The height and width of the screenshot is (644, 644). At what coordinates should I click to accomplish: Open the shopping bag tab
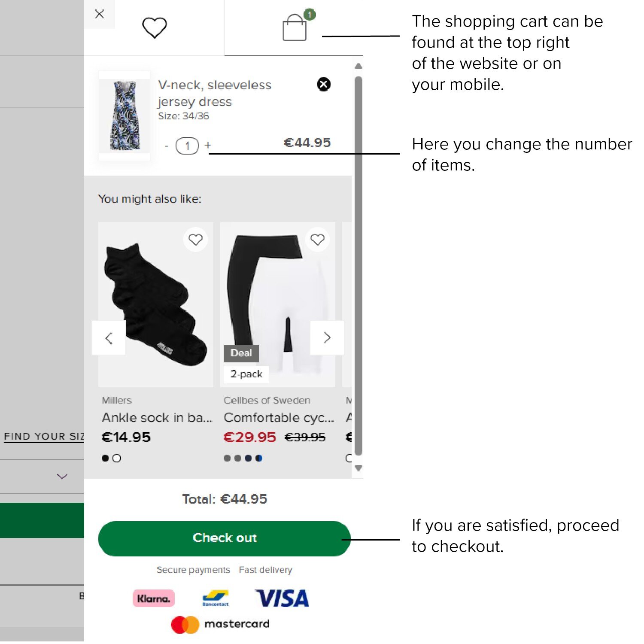click(295, 28)
